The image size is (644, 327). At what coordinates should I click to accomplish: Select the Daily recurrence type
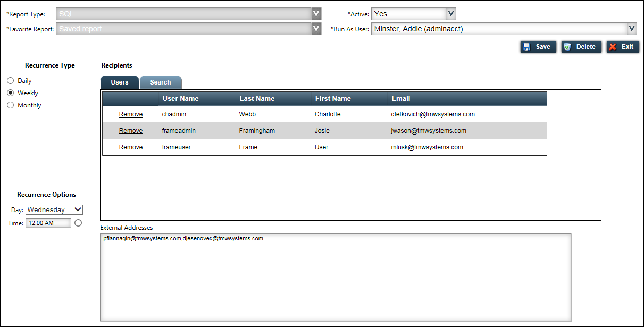click(10, 81)
